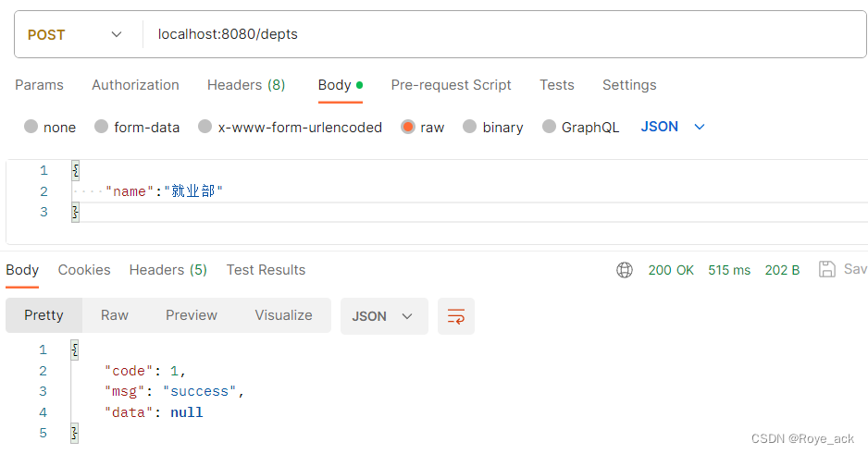The height and width of the screenshot is (454, 868).
Task: Open the POST method dropdown
Action: click(75, 34)
